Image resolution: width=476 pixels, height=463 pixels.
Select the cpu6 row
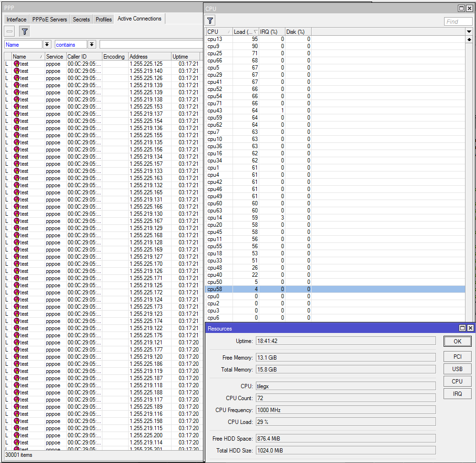click(x=335, y=318)
